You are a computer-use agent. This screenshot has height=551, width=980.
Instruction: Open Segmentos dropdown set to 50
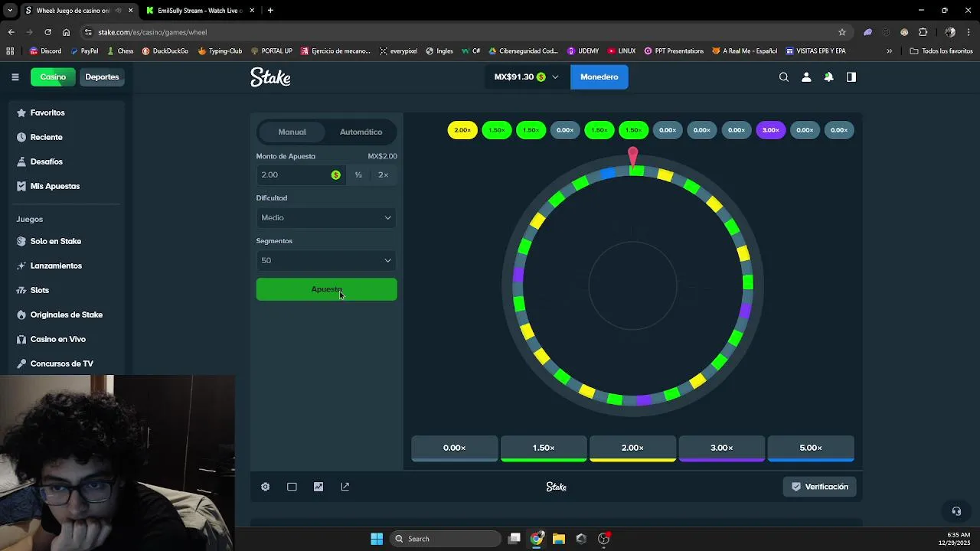[x=326, y=260]
